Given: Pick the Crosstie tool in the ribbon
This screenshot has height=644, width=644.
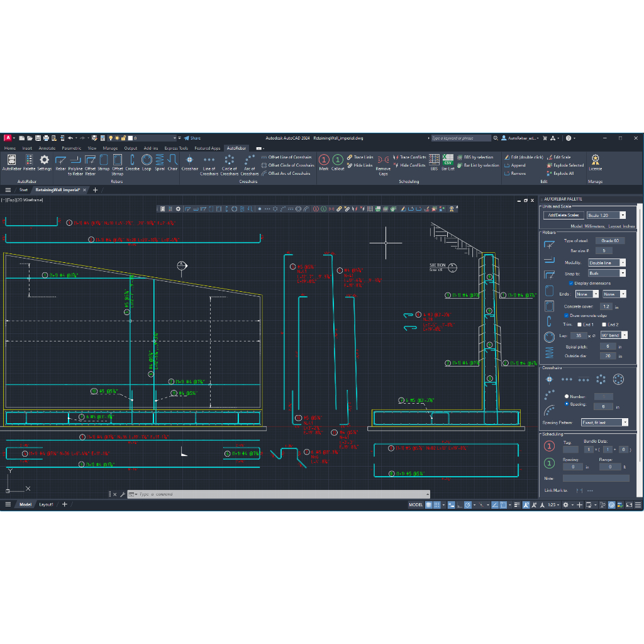Looking at the screenshot, I should pyautogui.click(x=132, y=162).
